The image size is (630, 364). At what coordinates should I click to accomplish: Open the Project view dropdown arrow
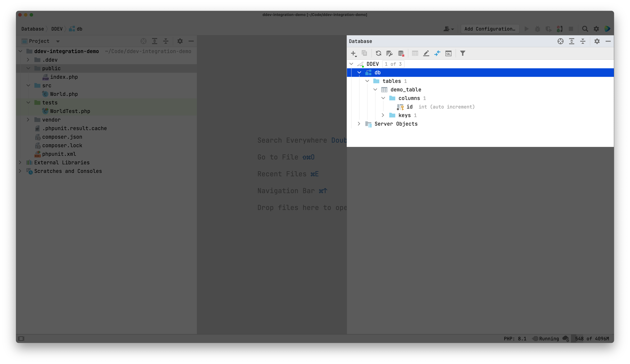point(58,41)
